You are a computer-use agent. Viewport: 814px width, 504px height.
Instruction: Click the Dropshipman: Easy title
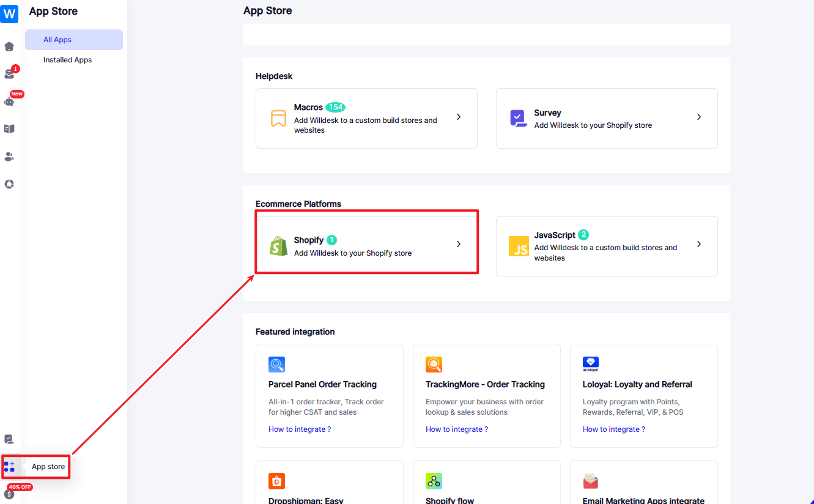[x=306, y=500]
